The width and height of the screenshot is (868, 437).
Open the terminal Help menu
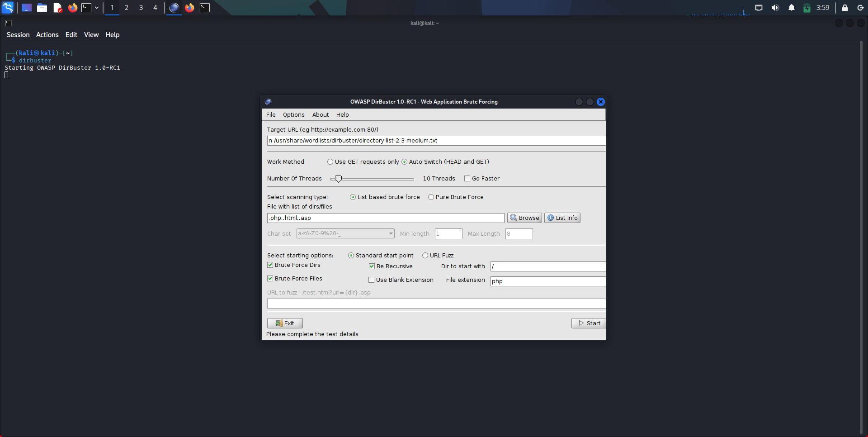point(113,35)
